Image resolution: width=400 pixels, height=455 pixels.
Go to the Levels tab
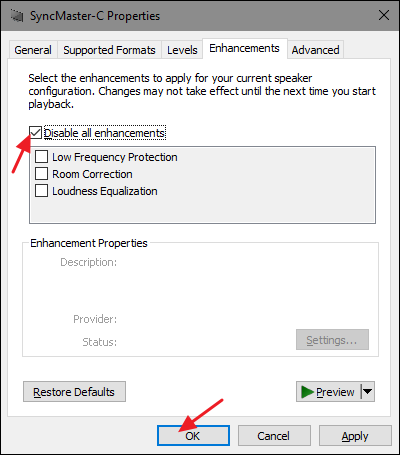point(182,50)
